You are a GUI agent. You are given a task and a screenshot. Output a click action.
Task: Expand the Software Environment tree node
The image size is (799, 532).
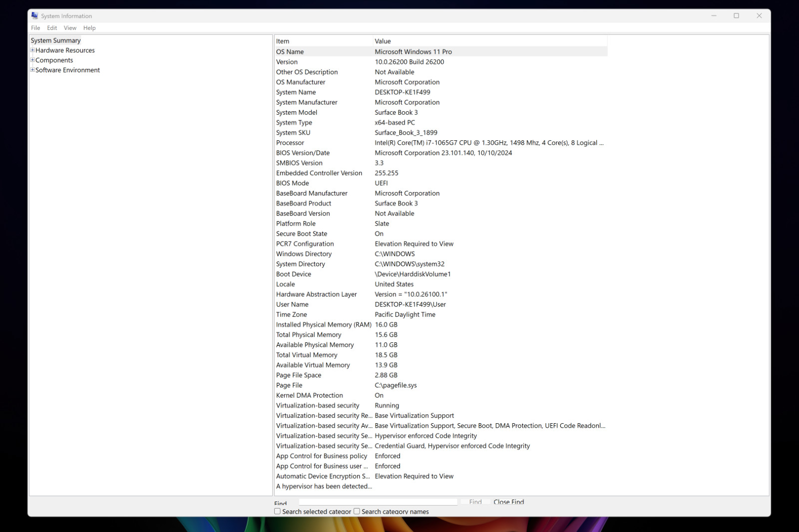[32, 70]
